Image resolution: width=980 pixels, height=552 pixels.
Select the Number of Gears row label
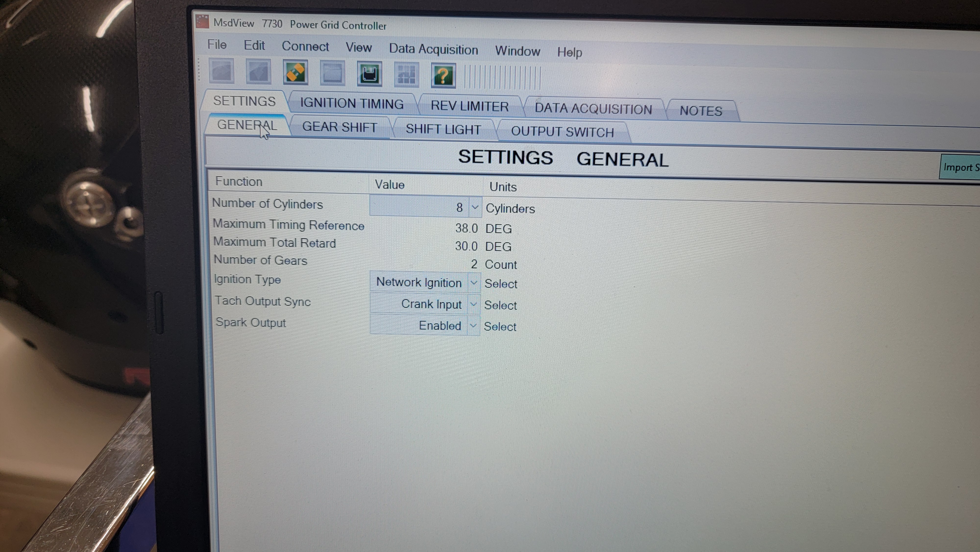261,260
